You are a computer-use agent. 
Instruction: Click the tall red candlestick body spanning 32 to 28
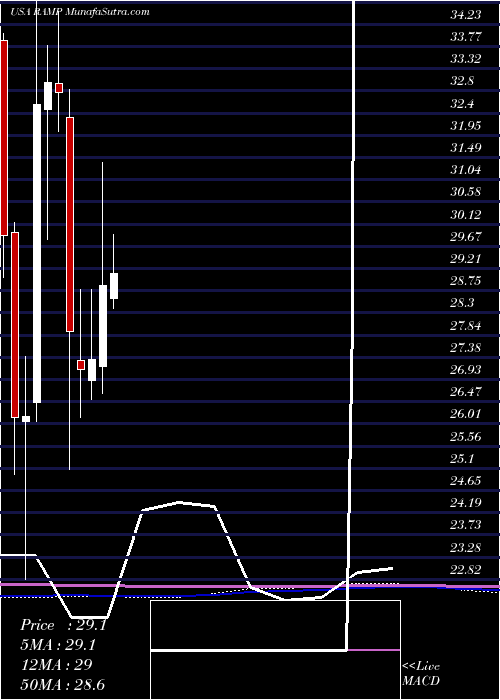coord(70,225)
